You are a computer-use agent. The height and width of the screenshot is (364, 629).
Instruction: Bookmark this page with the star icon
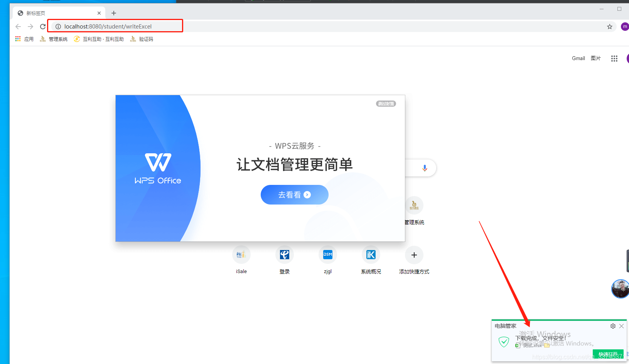[x=610, y=27]
